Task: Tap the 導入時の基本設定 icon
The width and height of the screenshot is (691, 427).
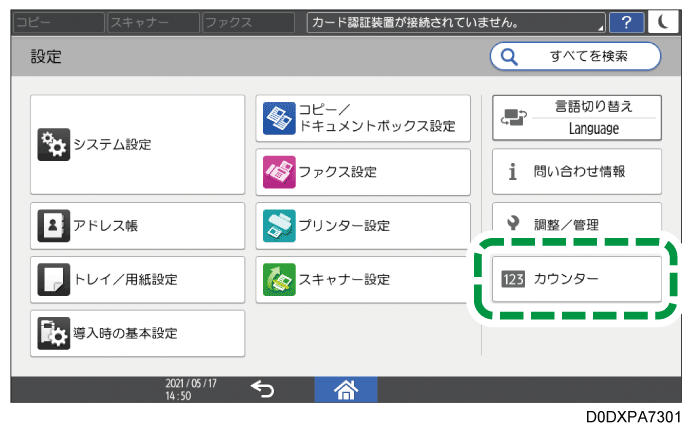Action: pyautogui.click(x=53, y=333)
